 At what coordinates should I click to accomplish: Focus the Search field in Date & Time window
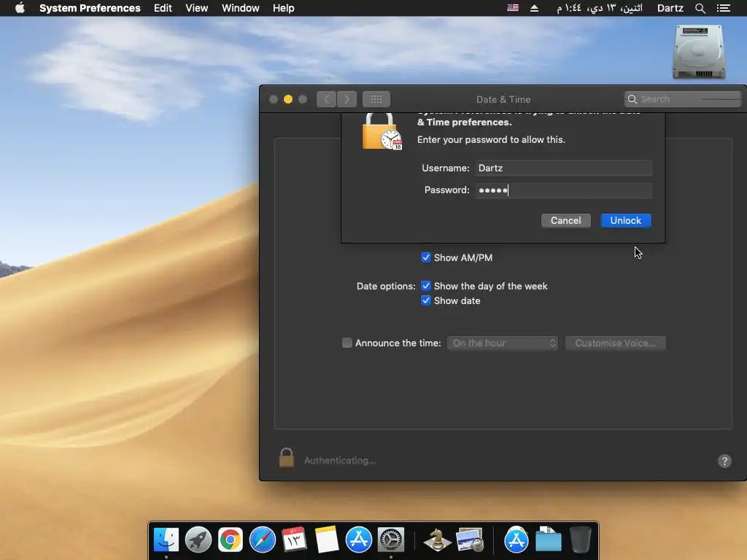(x=682, y=99)
